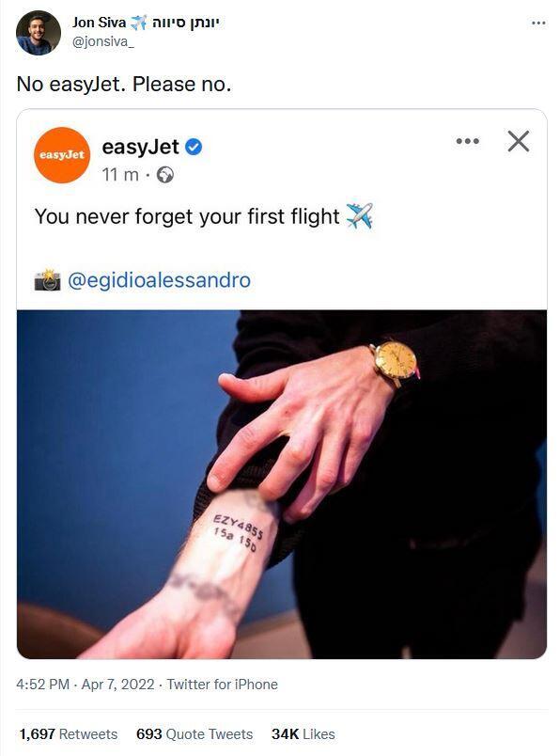Close the embedded easyJet post with X

pos(519,141)
